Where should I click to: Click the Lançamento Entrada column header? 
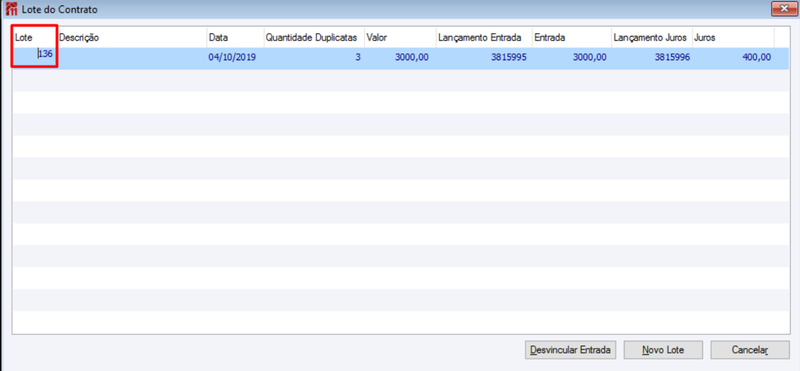point(484,37)
